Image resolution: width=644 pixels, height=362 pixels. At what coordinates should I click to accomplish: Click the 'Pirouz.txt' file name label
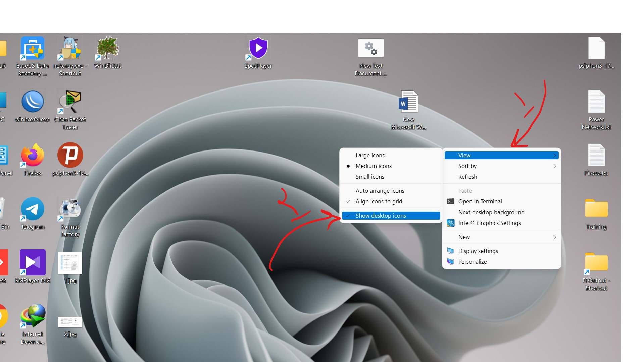tap(596, 173)
